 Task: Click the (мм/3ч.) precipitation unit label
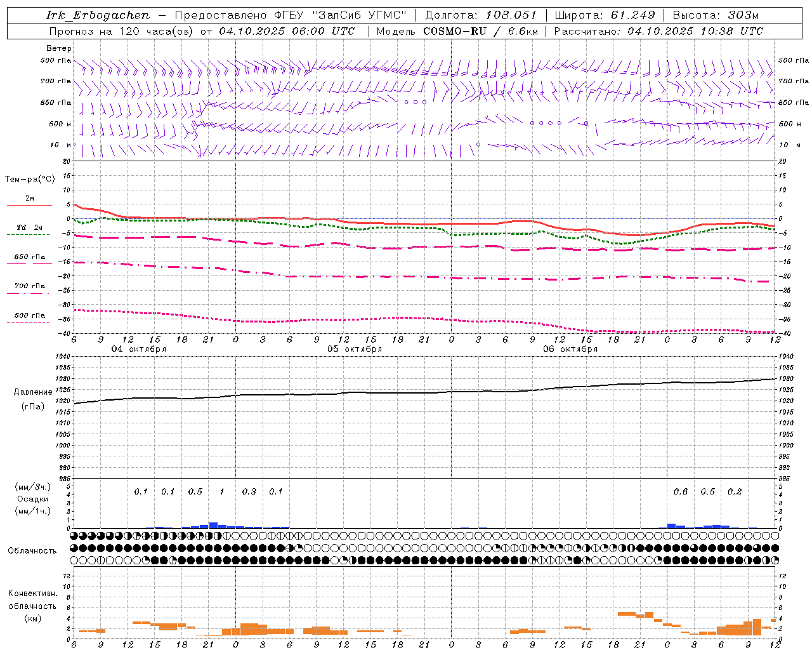pyautogui.click(x=33, y=487)
